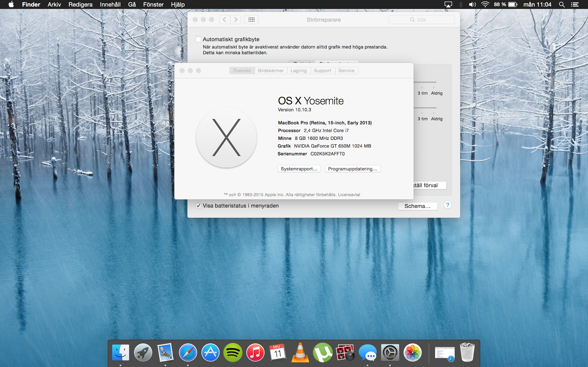Image resolution: width=588 pixels, height=367 pixels.
Task: Launch the App Store dock icon
Action: coord(210,352)
